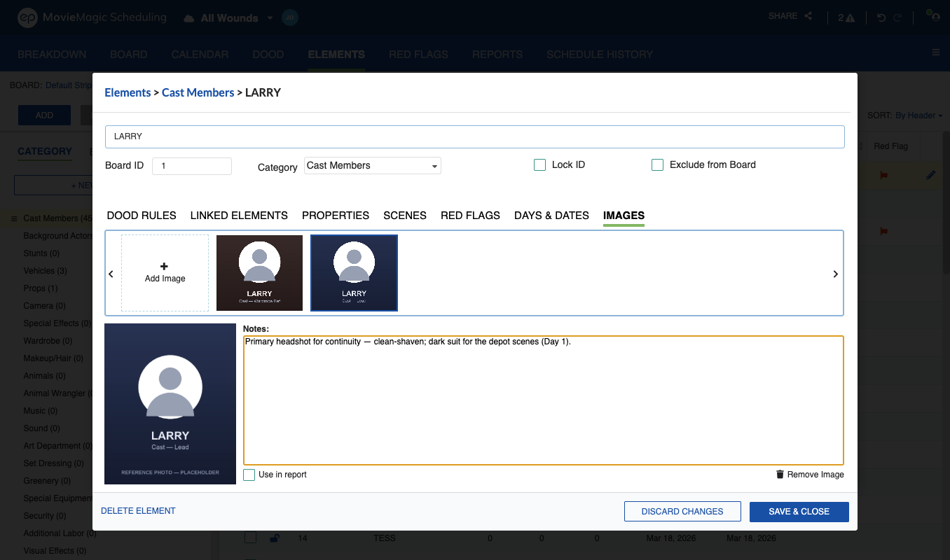Click DISCARD CHANGES button
Viewport: 950px width, 560px height.
[x=682, y=512]
